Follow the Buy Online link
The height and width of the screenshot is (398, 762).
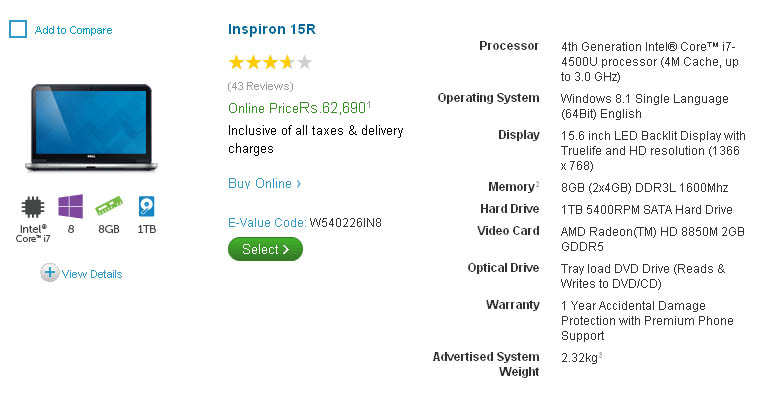pos(260,183)
